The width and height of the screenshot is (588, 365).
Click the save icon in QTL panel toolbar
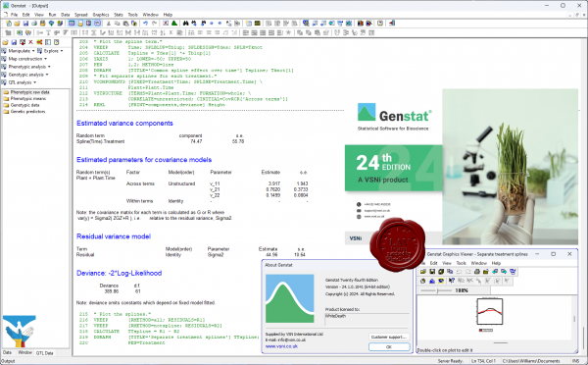pos(14,42)
